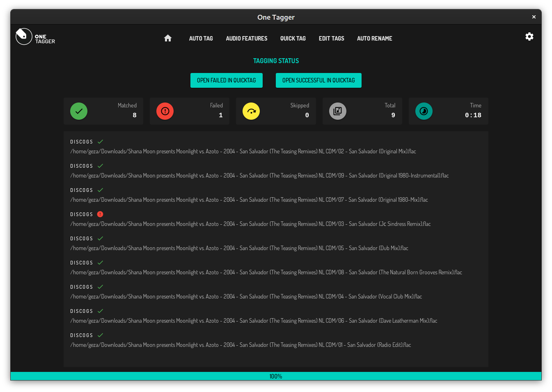Switch to the Auto Tag section
This screenshot has width=552, height=392.
(201, 38)
